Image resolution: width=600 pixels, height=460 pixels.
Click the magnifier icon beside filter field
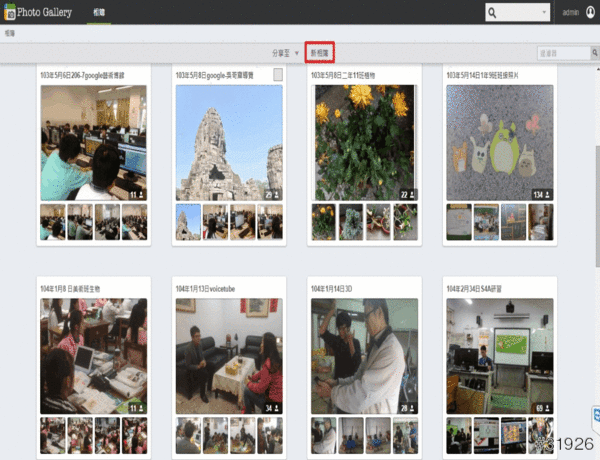[x=595, y=53]
